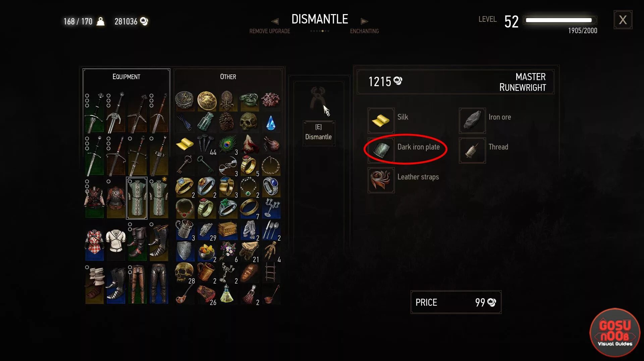Image resolution: width=644 pixels, height=361 pixels.
Task: Go to next panel with right arrow
Action: pyautogui.click(x=364, y=21)
